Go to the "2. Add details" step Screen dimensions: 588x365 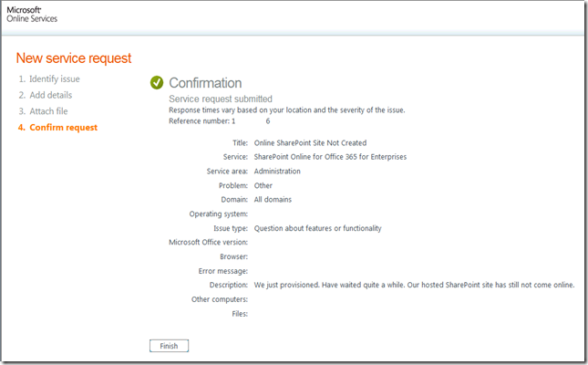tap(46, 96)
